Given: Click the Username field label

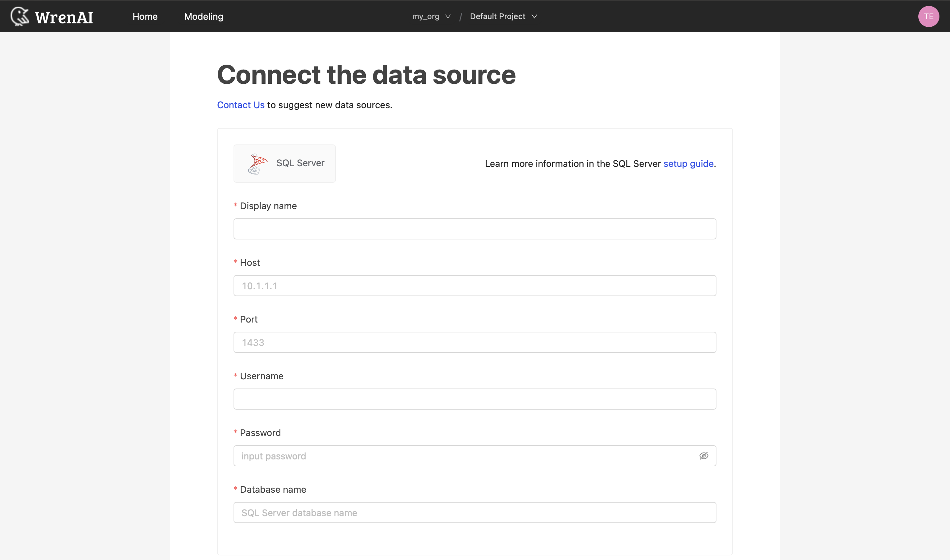Looking at the screenshot, I should coord(262,376).
